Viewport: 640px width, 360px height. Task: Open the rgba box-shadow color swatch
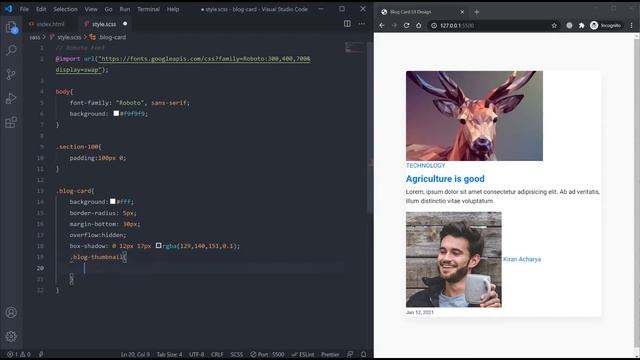[x=158, y=245]
